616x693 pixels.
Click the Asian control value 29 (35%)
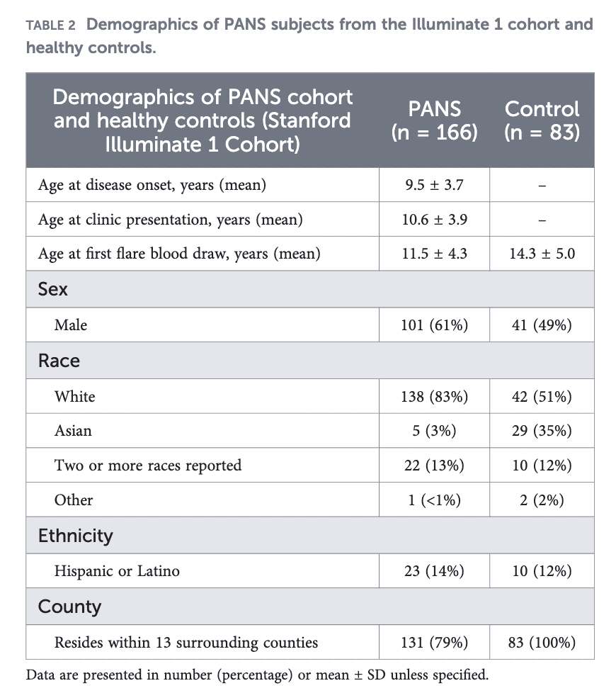pyautogui.click(x=542, y=431)
